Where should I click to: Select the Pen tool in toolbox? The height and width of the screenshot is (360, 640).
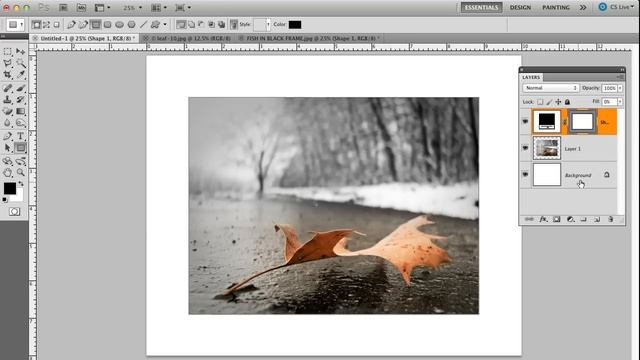(8, 136)
